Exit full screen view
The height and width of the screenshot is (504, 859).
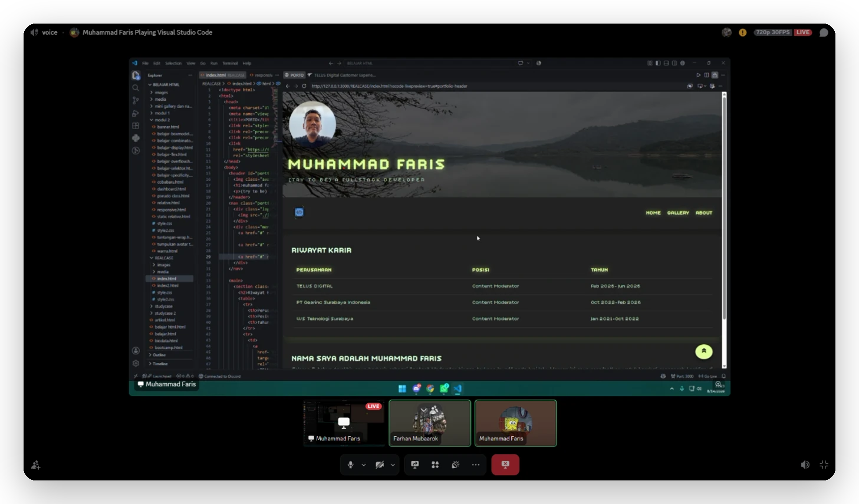tap(824, 465)
